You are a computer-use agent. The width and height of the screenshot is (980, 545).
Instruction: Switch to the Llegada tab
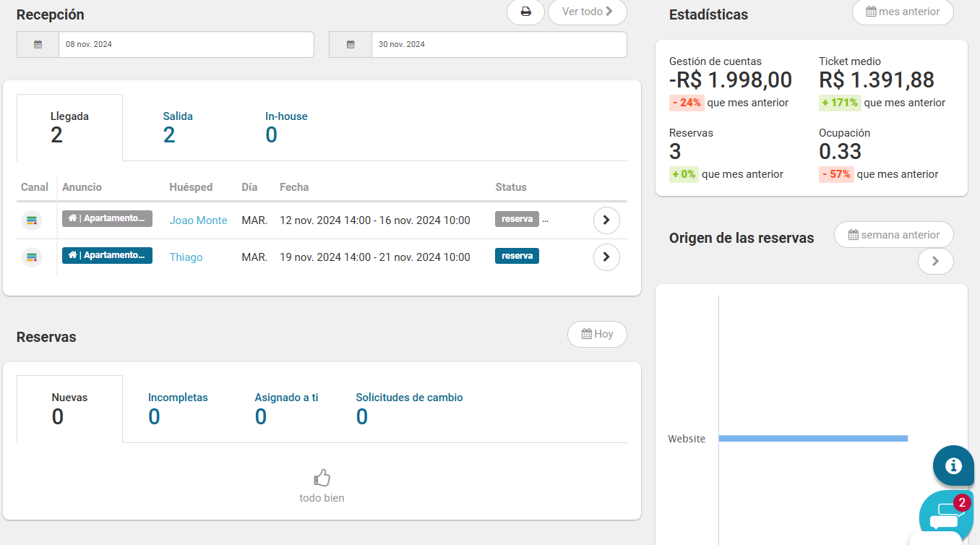click(70, 127)
